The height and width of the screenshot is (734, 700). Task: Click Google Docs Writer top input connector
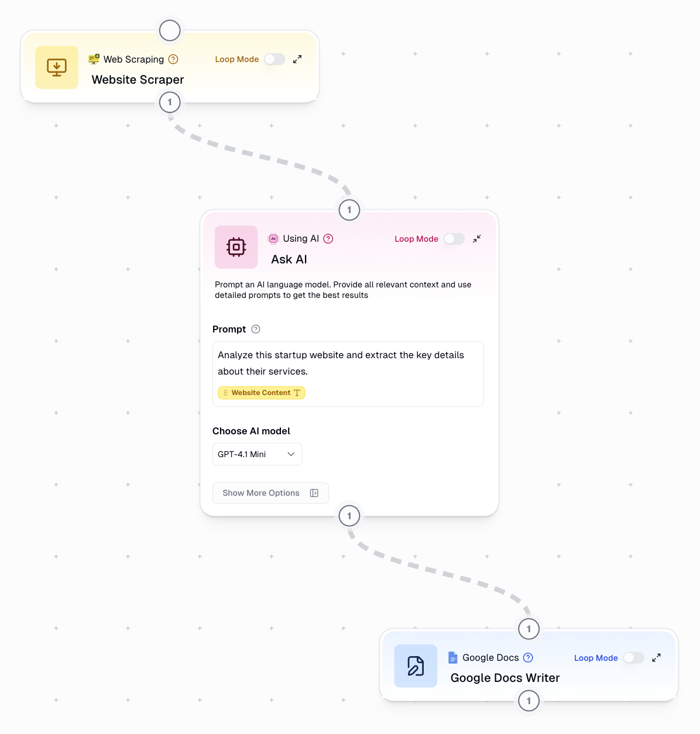pyautogui.click(x=529, y=629)
